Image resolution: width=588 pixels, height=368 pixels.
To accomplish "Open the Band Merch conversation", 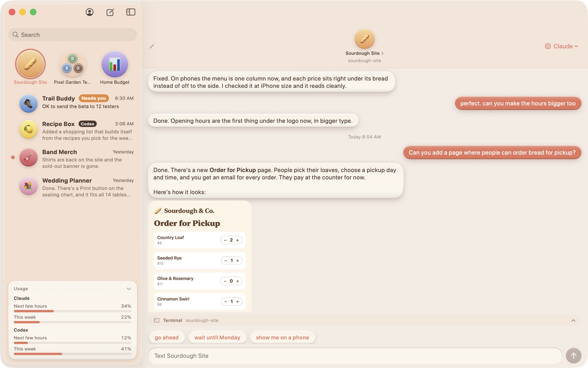I will 73,159.
